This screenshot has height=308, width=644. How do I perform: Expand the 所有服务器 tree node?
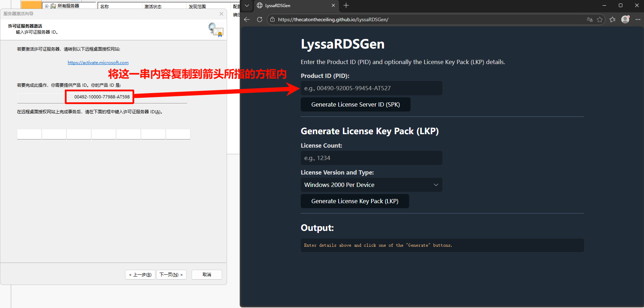tap(46, 6)
